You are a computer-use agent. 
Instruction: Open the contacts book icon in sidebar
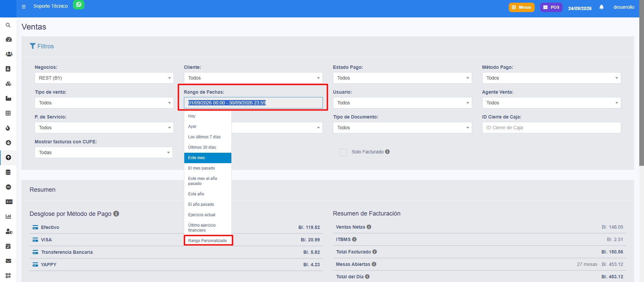(8, 69)
